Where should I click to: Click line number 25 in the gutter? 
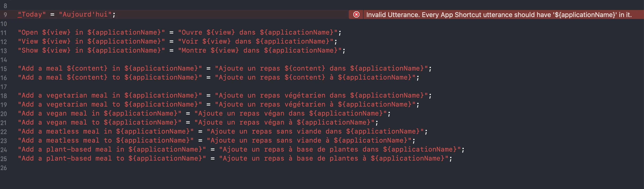point(4,158)
